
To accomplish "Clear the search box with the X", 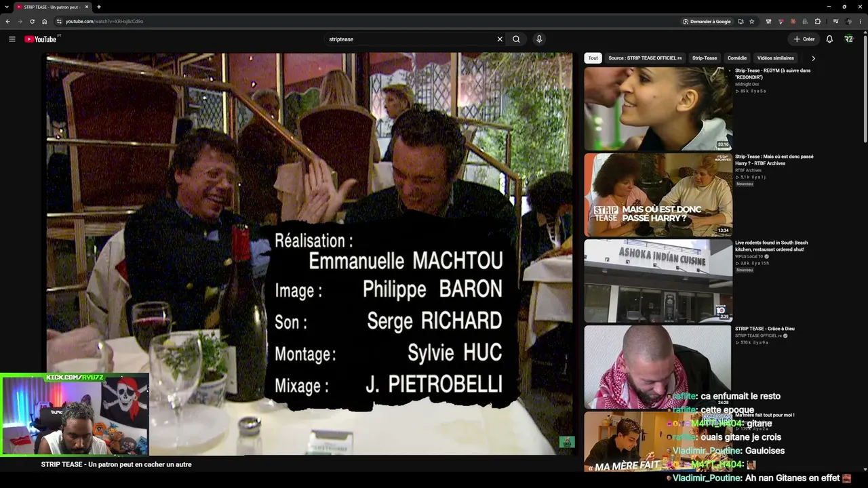I will pyautogui.click(x=500, y=39).
